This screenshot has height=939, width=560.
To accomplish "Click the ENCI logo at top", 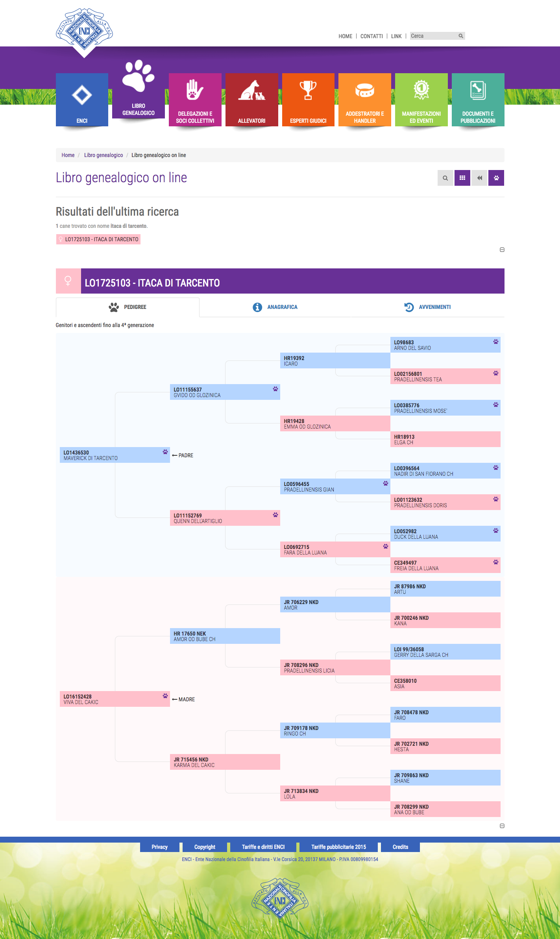I will click(84, 31).
